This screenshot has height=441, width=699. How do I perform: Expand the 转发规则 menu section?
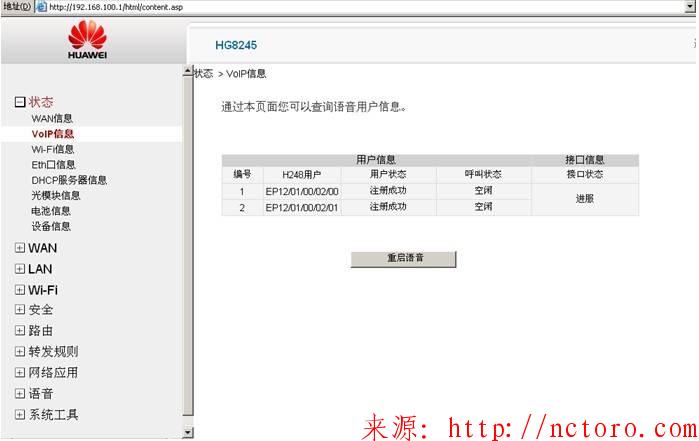pos(20,351)
